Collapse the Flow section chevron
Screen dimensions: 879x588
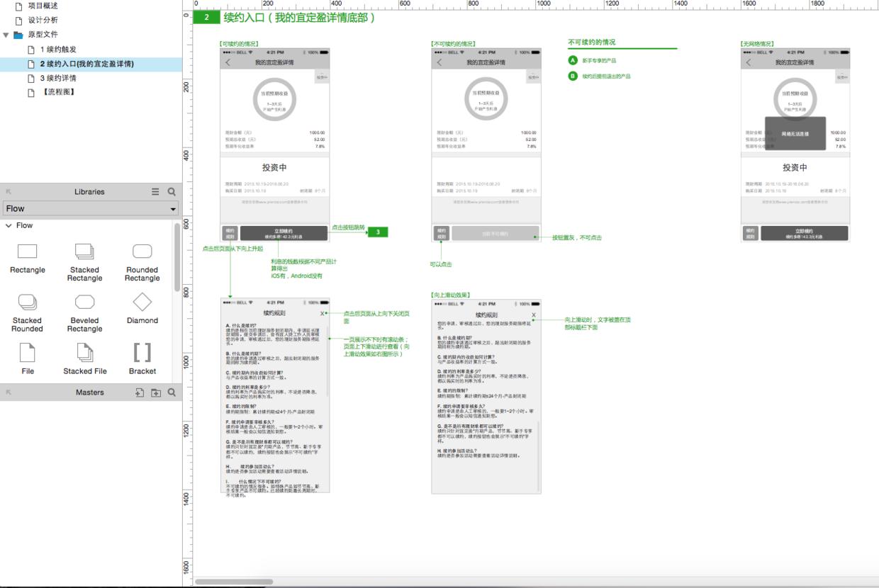(9, 226)
